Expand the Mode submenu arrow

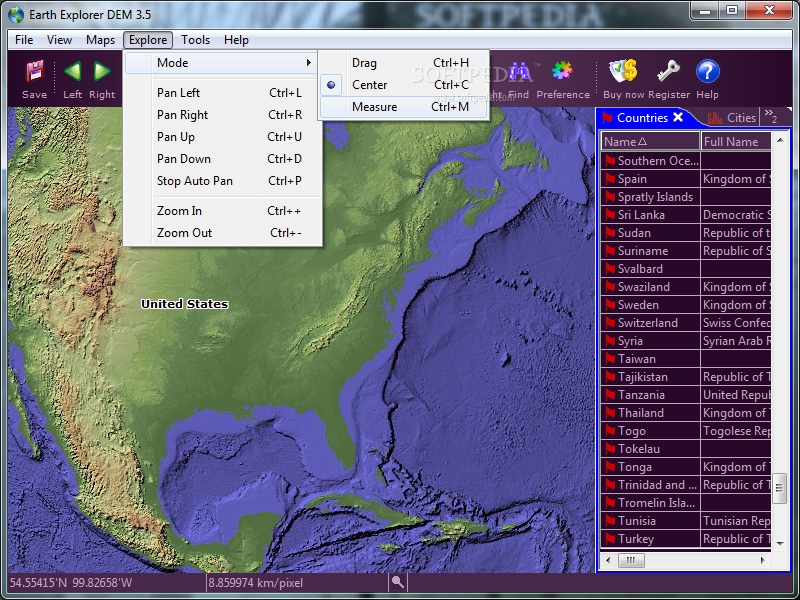pos(309,63)
